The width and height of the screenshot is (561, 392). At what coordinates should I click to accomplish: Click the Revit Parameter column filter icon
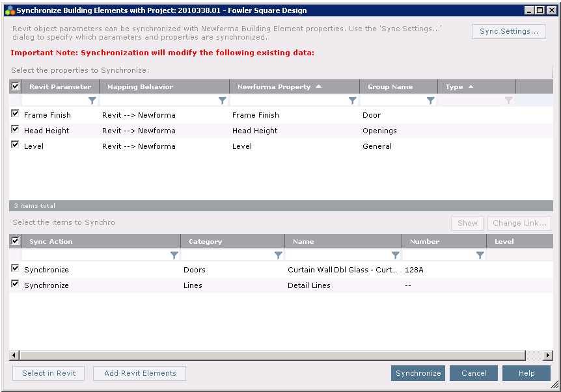[92, 101]
